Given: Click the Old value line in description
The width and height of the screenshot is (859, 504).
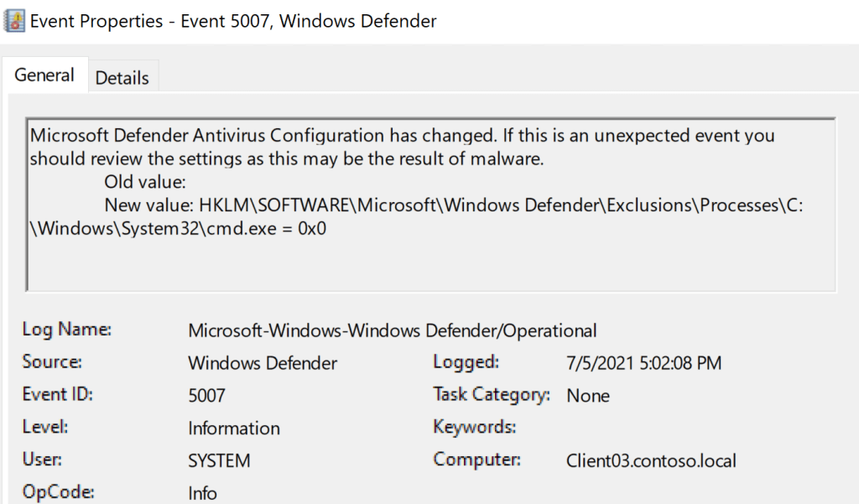Looking at the screenshot, I should click(144, 181).
